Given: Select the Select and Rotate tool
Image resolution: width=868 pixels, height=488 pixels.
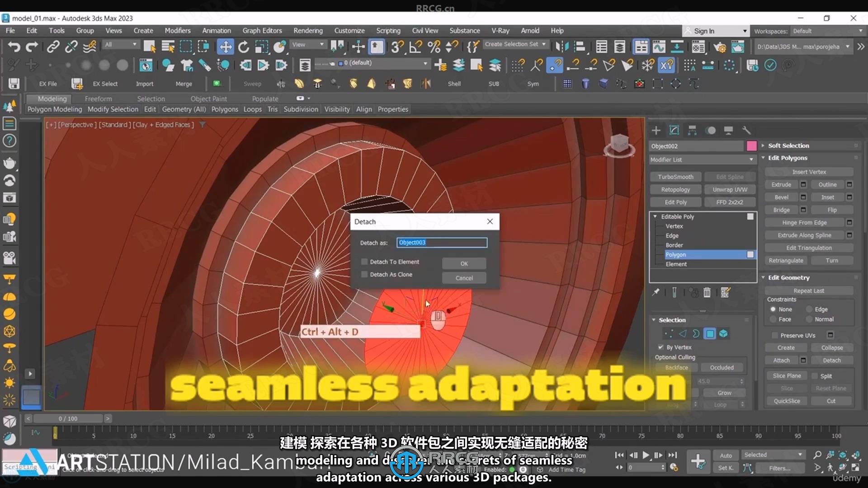Looking at the screenshot, I should pos(244,47).
